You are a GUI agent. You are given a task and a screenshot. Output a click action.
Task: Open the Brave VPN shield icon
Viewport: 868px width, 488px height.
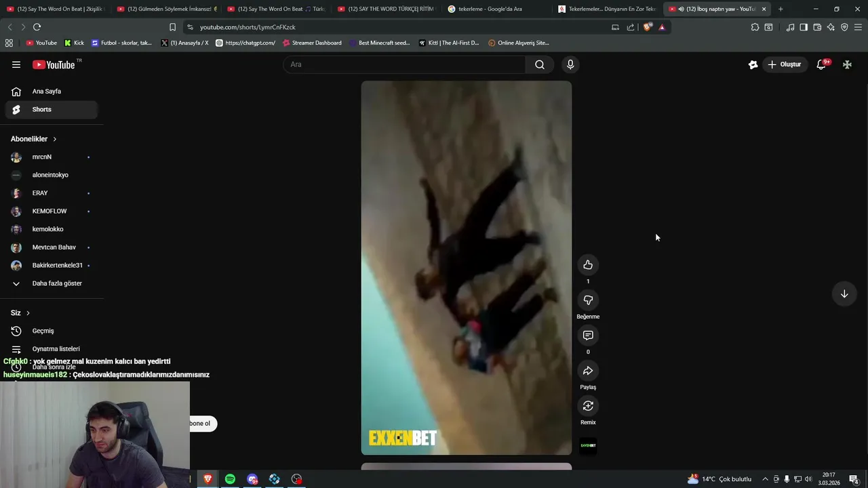844,27
